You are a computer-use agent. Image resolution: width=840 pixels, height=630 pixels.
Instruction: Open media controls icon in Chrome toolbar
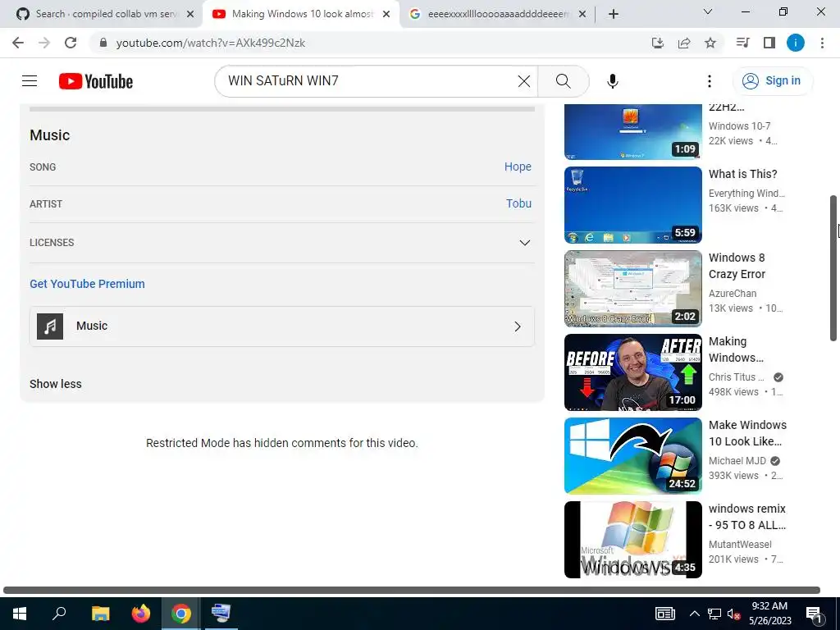tap(743, 43)
